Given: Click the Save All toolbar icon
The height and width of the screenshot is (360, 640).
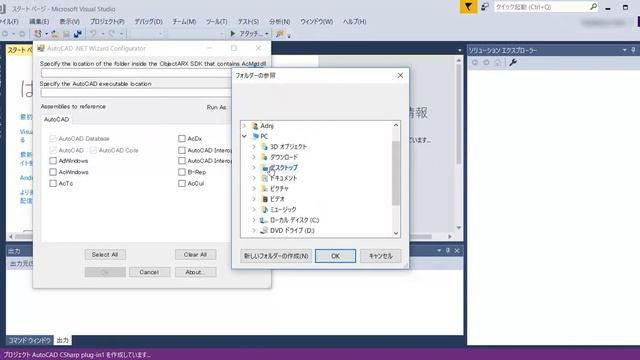Looking at the screenshot, I should [x=78, y=34].
